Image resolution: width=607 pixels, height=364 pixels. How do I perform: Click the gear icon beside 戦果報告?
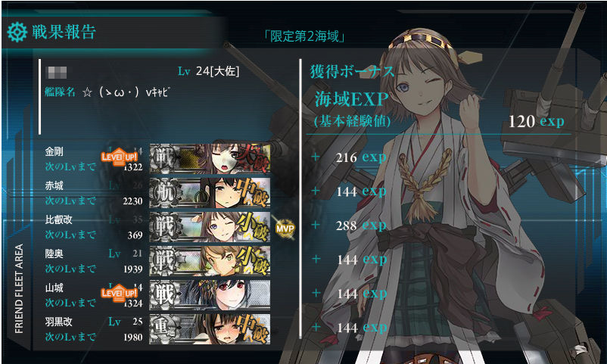[x=17, y=32]
